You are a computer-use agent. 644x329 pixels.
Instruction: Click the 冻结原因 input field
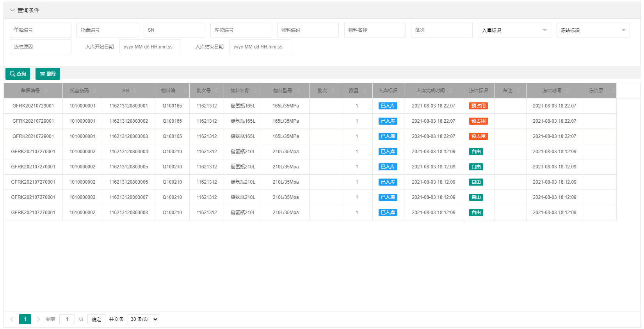(x=41, y=47)
